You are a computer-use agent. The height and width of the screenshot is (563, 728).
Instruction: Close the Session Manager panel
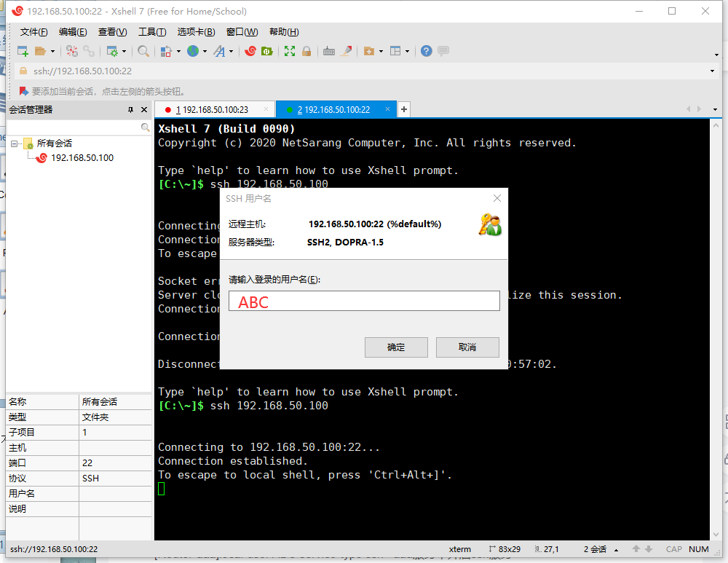click(x=144, y=110)
